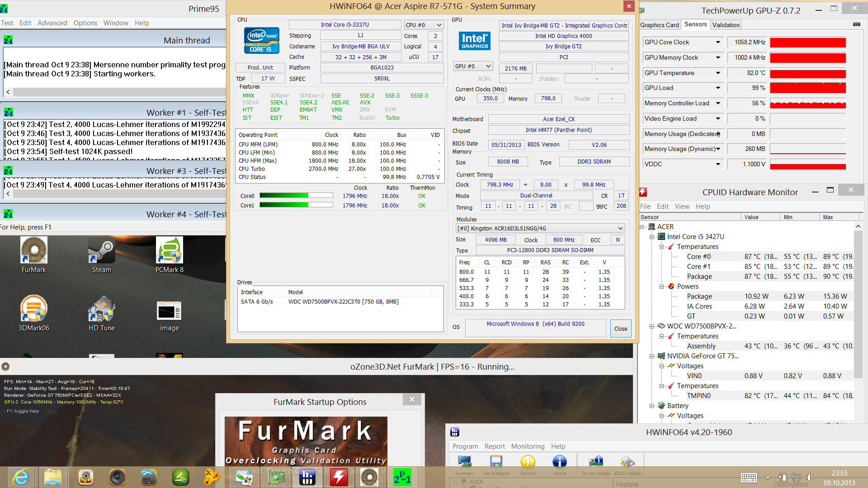
Task: Open the Prime95 Advanced menu
Action: [x=52, y=23]
